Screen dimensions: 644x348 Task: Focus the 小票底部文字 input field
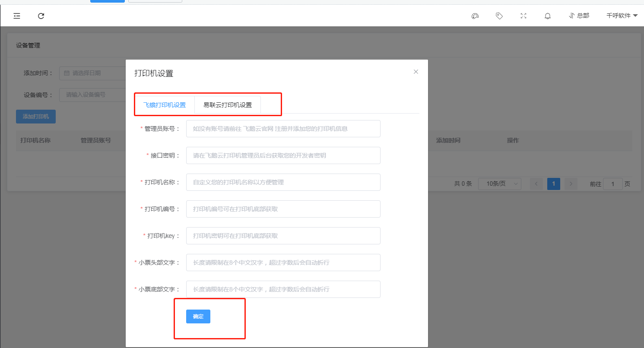point(283,289)
